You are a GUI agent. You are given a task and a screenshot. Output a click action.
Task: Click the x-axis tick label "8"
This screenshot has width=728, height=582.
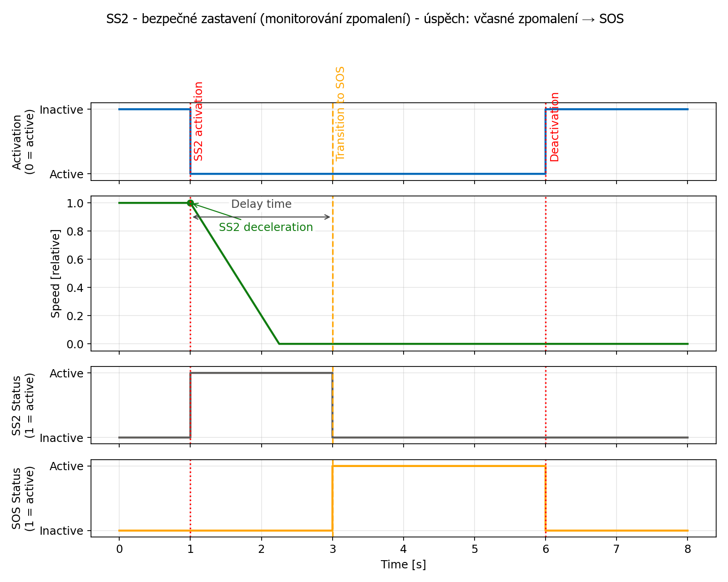click(x=688, y=549)
